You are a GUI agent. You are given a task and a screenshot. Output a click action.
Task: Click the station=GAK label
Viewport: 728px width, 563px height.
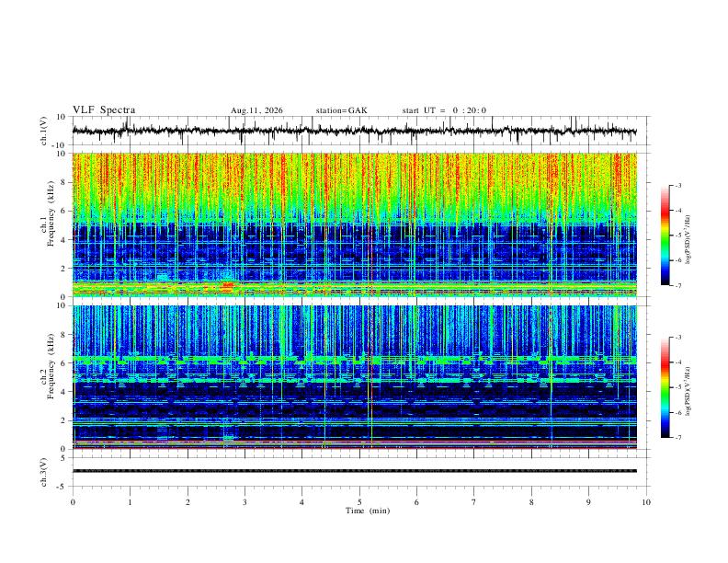coord(341,110)
